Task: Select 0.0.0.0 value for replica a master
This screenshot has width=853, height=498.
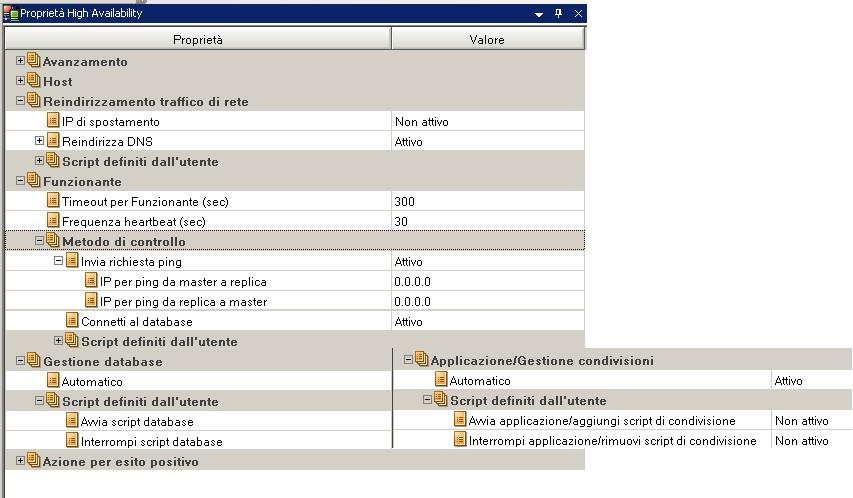Action: 412,302
